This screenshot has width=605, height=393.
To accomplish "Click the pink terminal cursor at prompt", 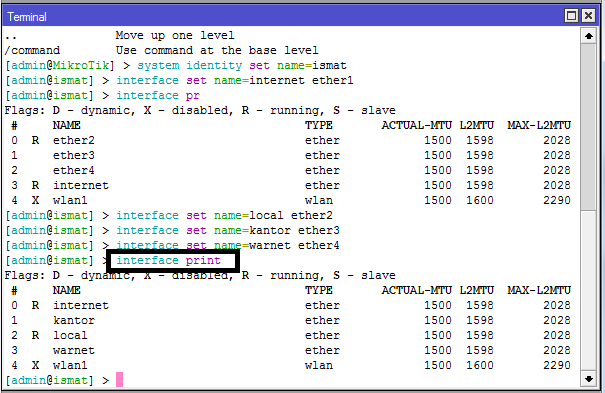I will [120, 380].
